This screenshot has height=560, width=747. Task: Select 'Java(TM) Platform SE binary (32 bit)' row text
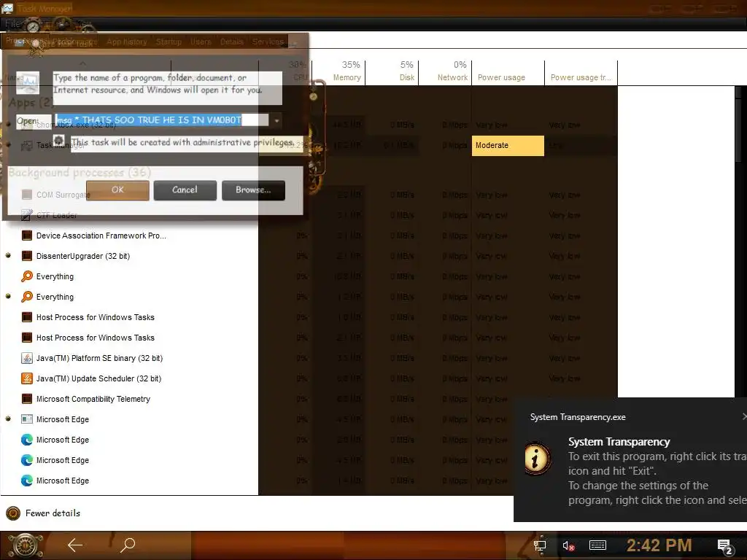(99, 358)
